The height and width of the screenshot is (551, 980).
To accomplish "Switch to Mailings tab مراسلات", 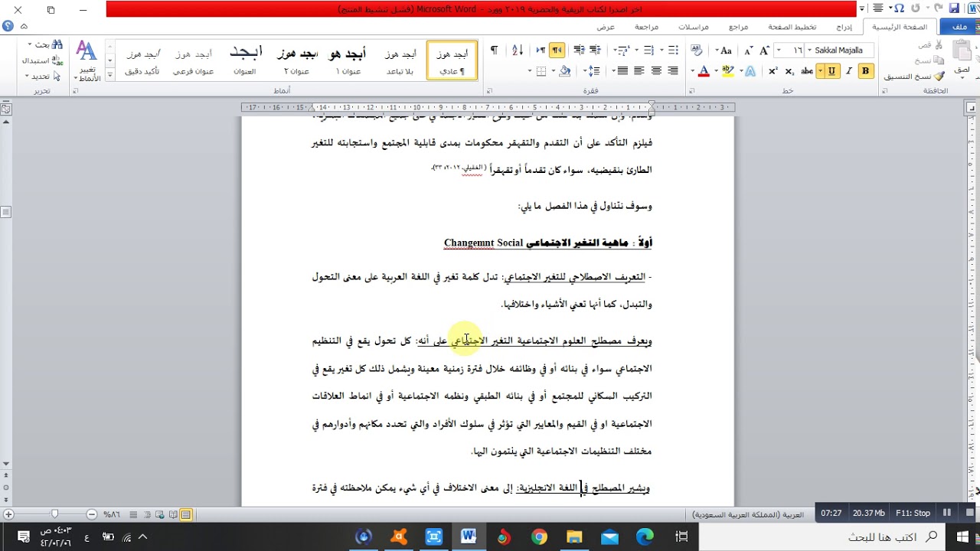I will click(x=693, y=27).
